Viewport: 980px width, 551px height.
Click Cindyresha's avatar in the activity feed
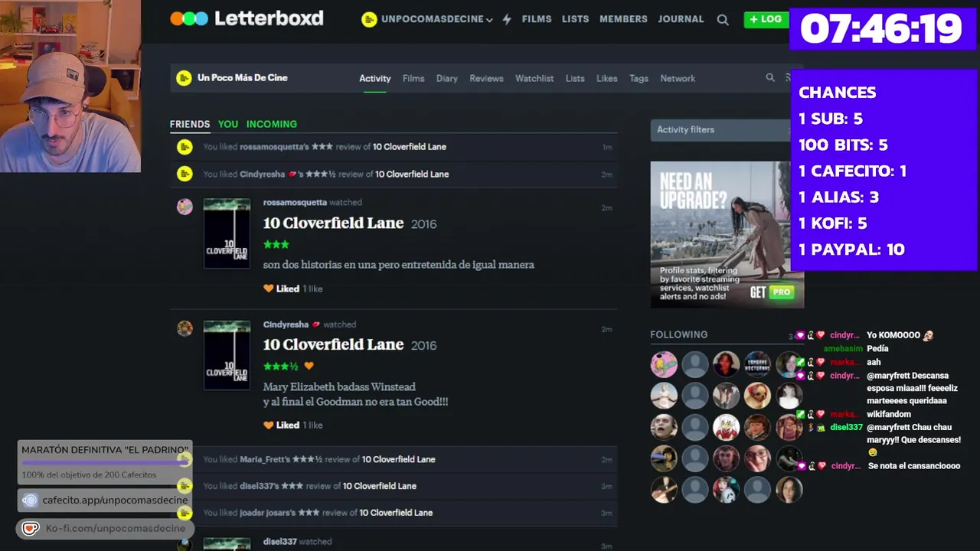[185, 328]
